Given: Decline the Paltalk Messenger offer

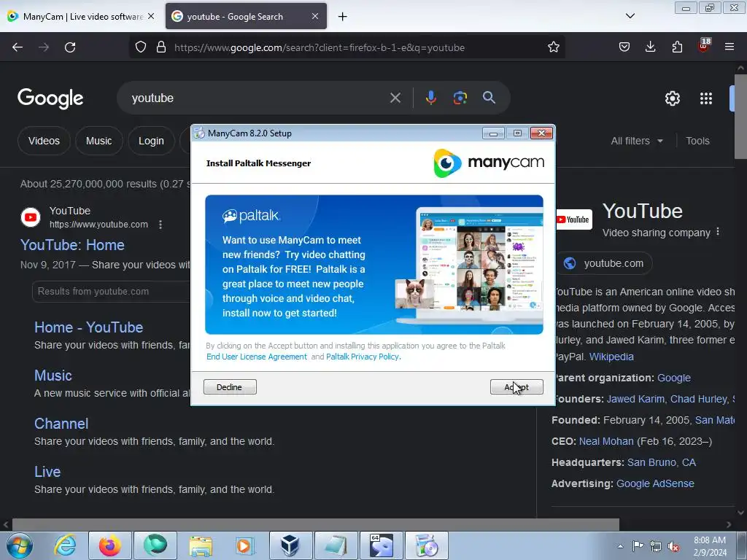Looking at the screenshot, I should click(230, 387).
